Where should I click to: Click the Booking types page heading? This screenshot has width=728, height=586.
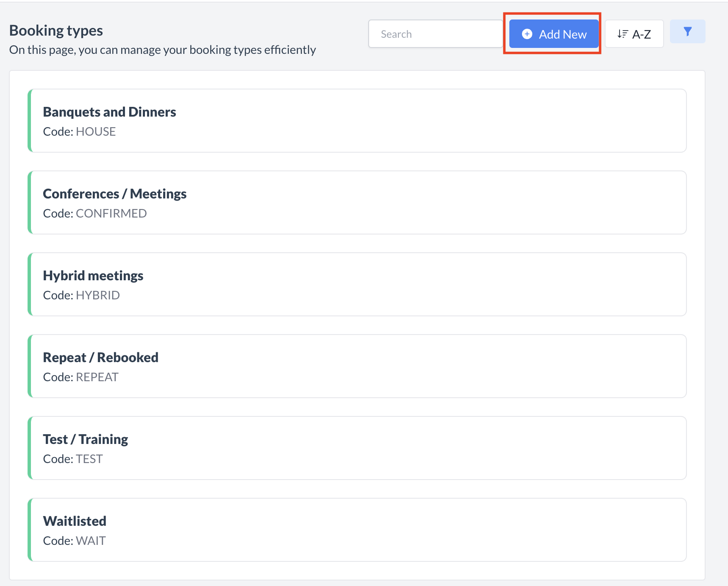click(56, 30)
